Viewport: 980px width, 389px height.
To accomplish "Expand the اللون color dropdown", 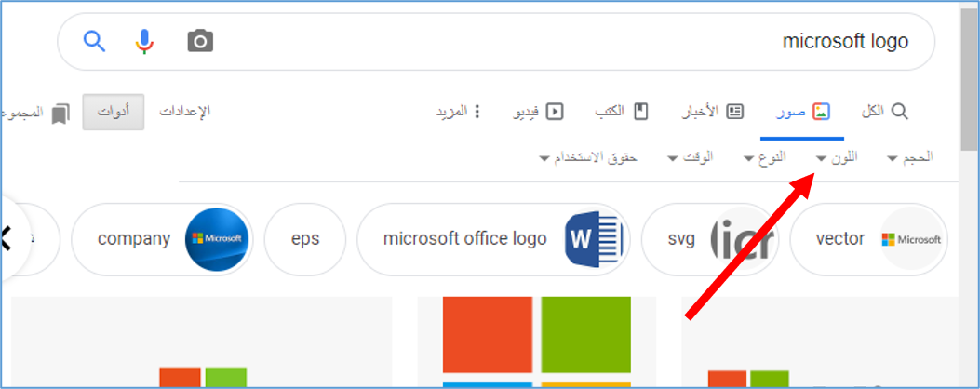I will [837, 157].
